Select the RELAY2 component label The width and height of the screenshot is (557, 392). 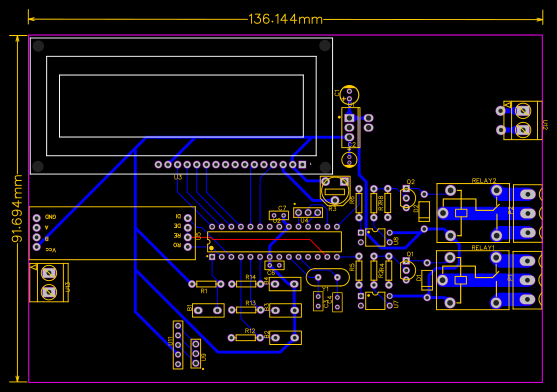coord(484,181)
